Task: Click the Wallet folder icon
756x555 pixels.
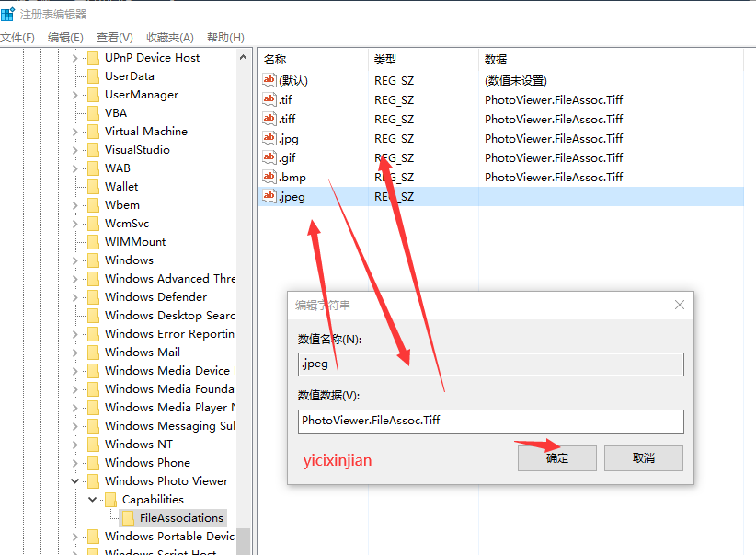Action: (x=94, y=186)
